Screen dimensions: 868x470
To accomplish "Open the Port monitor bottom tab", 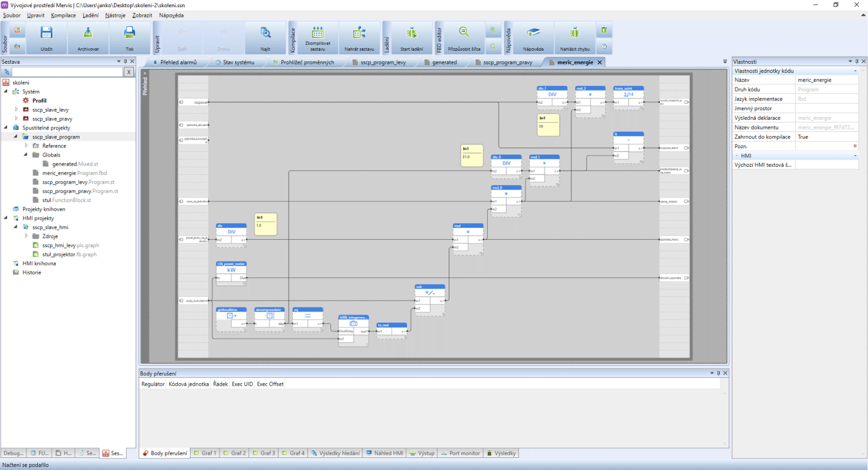I will [460, 453].
